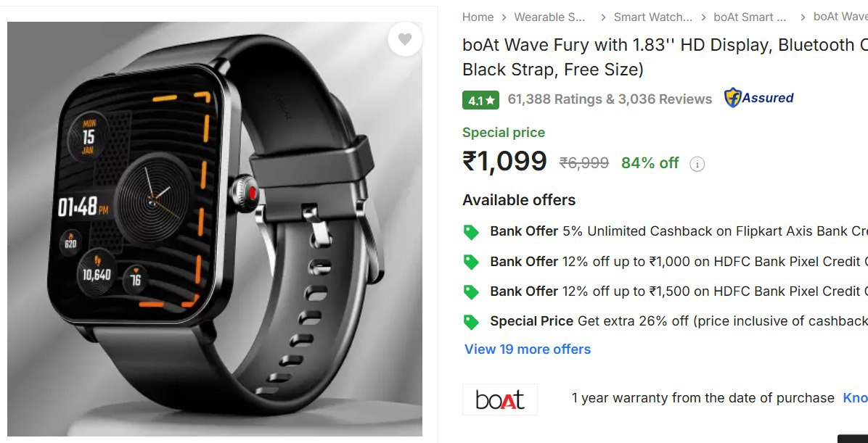Click the boAt Wave Fury watch image

[215, 228]
